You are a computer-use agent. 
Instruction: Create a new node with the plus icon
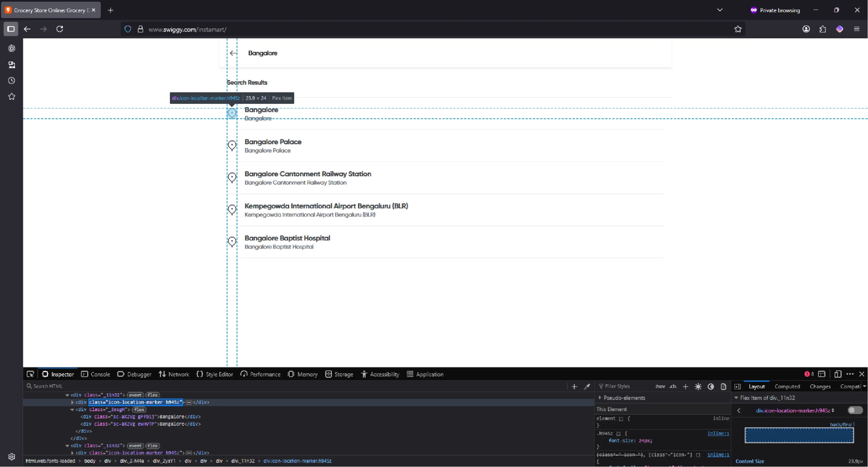574,387
